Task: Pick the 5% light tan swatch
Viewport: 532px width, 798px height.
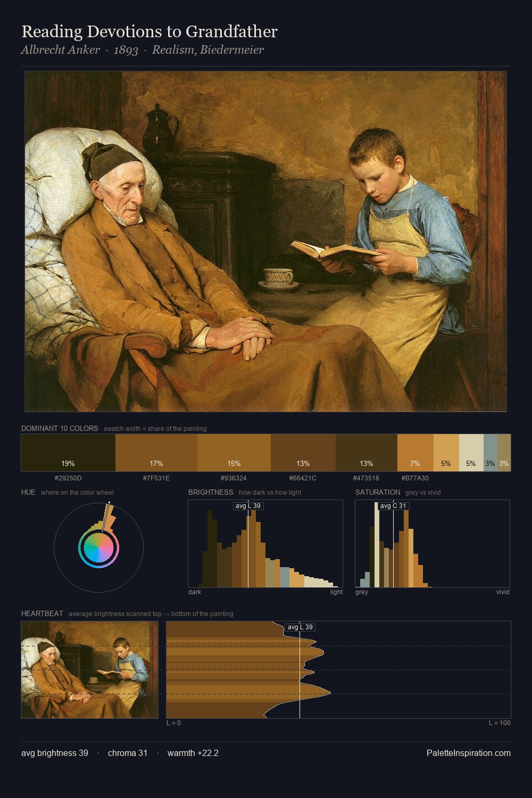Action: [446, 453]
